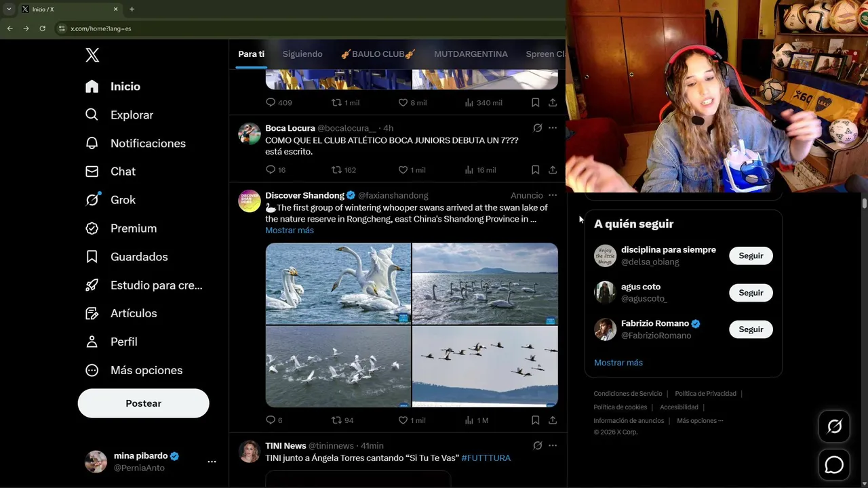Switch to the Para ti tab

251,54
